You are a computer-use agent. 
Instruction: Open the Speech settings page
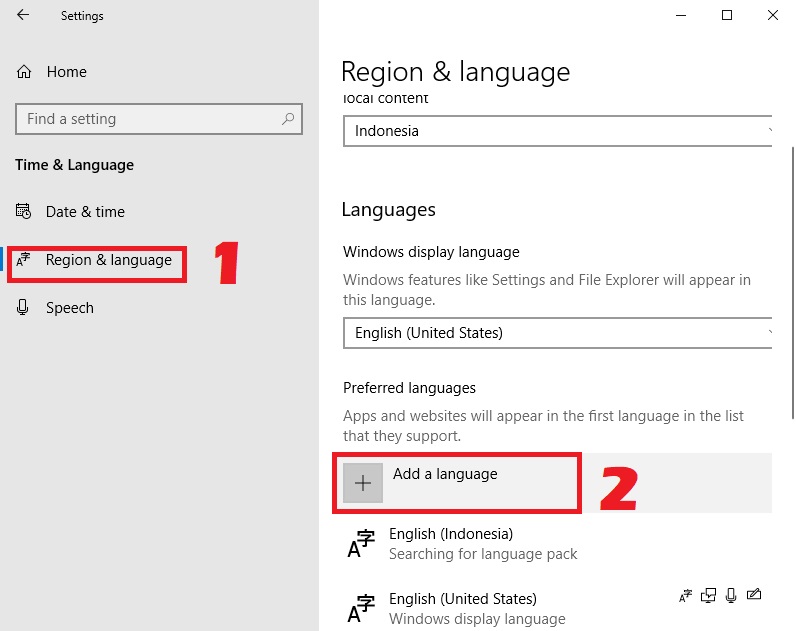69,308
